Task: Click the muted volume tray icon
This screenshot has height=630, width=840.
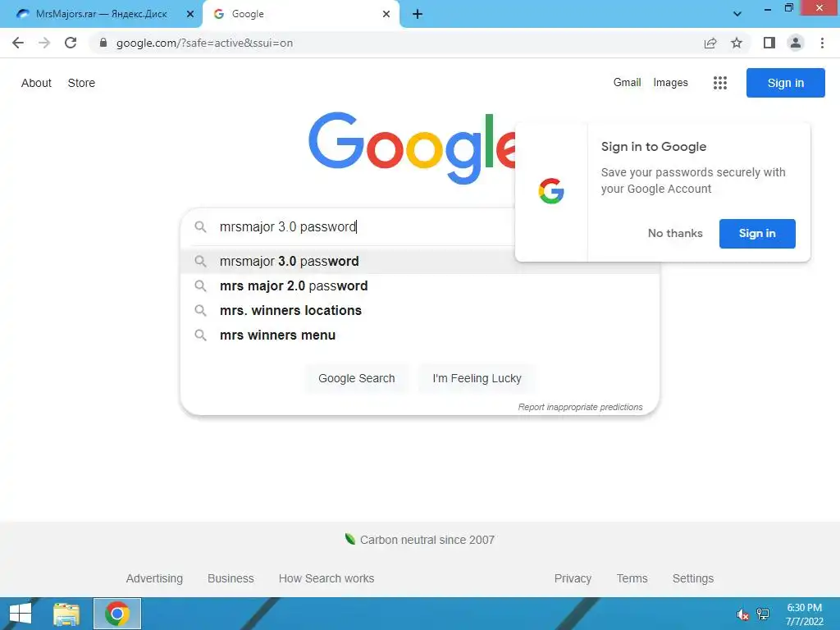Action: point(742,614)
